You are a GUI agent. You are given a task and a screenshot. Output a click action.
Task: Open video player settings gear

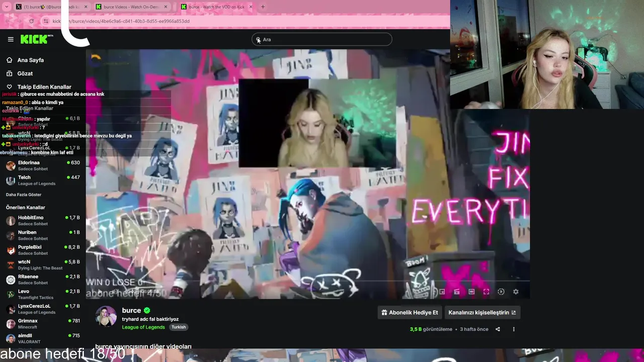click(x=516, y=292)
